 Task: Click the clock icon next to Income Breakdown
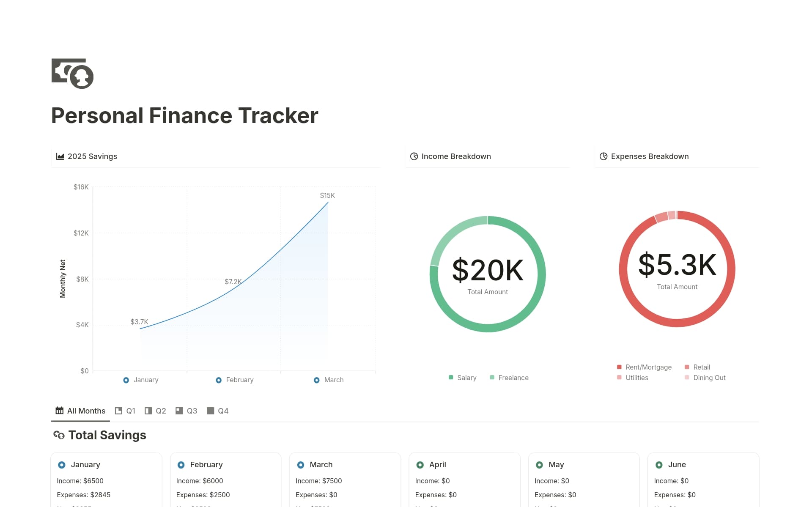click(x=414, y=156)
